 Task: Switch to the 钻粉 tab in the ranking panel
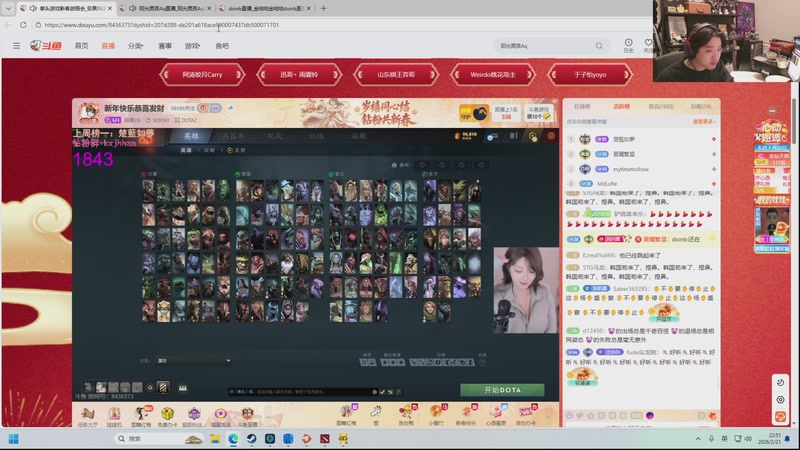tap(701, 107)
